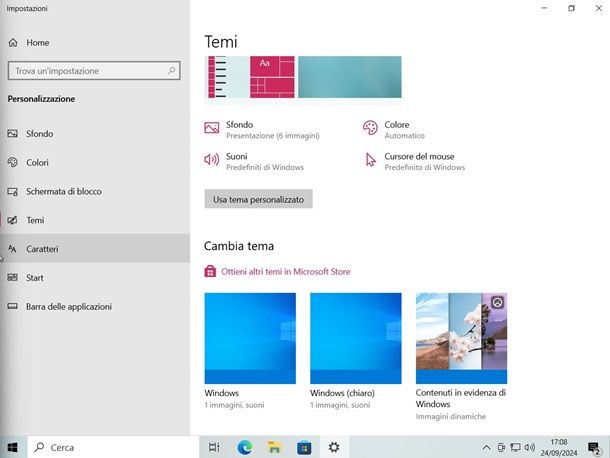Image resolution: width=610 pixels, height=458 pixels.
Task: Go to Colori settings
Action: (95, 162)
